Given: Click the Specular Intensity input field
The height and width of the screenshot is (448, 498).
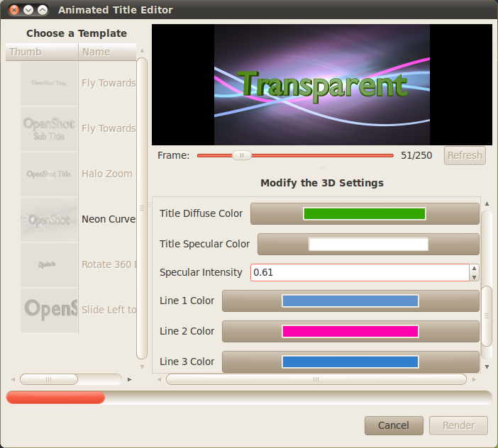Looking at the screenshot, I should click(359, 272).
